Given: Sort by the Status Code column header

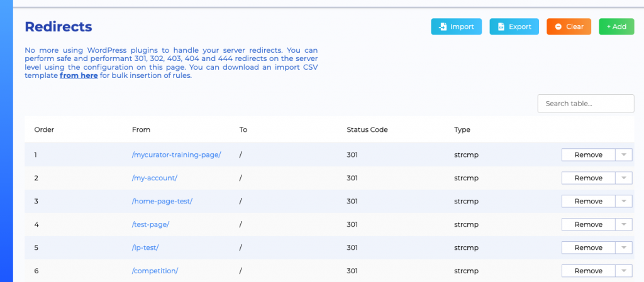Looking at the screenshot, I should point(367,130).
